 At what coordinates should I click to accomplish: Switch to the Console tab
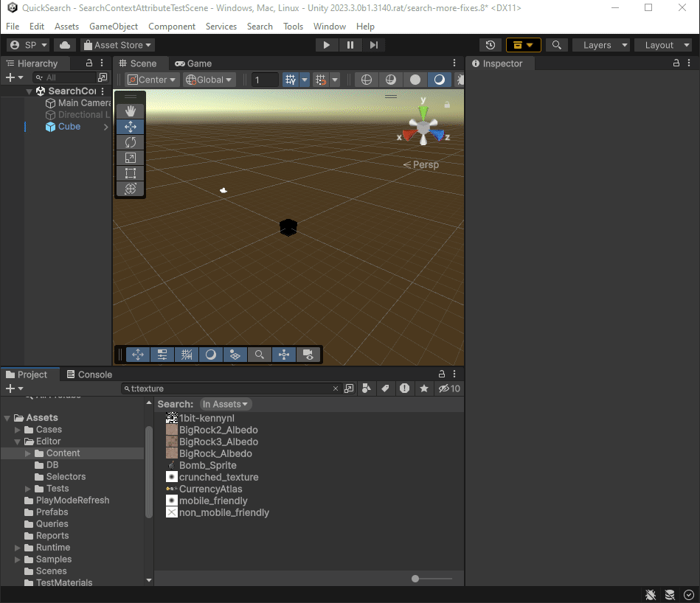[89, 374]
